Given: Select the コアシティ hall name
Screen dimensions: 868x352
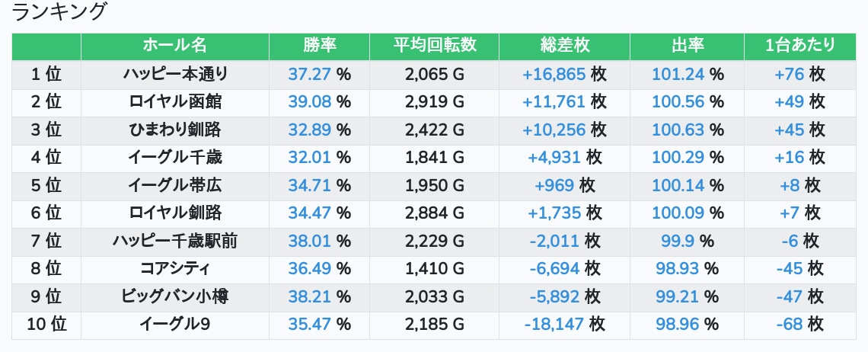Looking at the screenshot, I should coord(175,269).
